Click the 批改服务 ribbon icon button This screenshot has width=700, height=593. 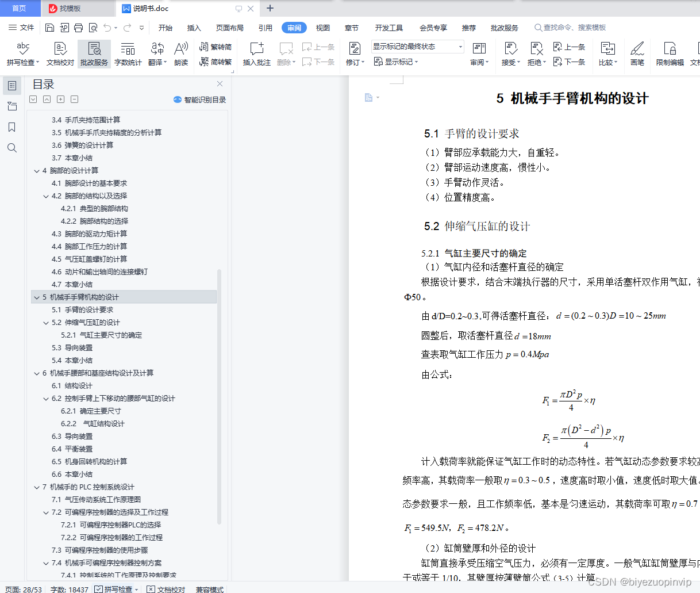(94, 54)
